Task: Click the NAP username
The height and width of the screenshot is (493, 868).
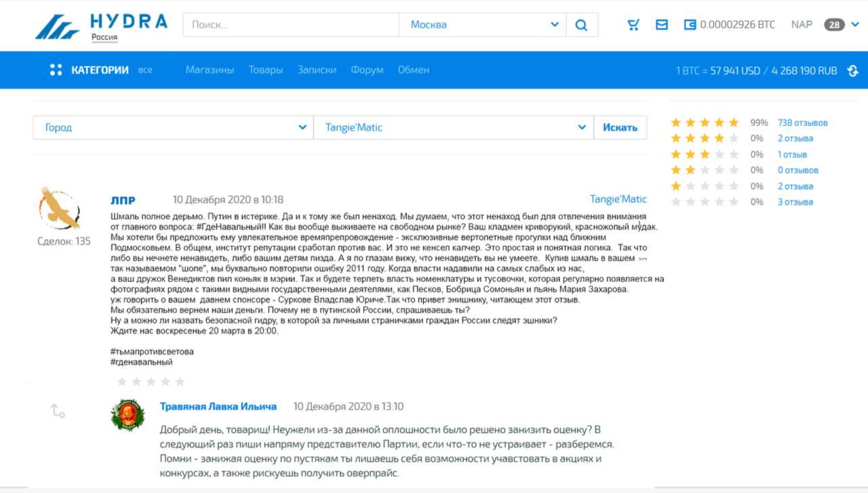Action: click(802, 25)
